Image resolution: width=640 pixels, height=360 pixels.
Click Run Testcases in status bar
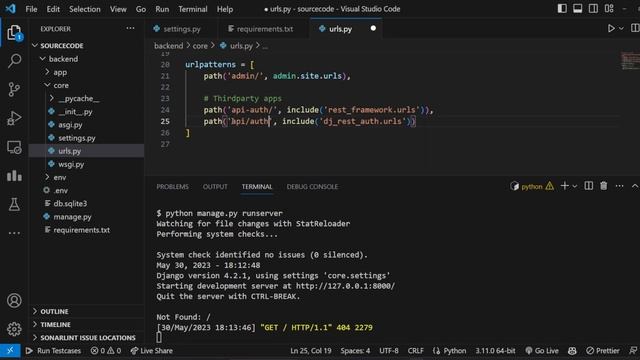click(53, 351)
